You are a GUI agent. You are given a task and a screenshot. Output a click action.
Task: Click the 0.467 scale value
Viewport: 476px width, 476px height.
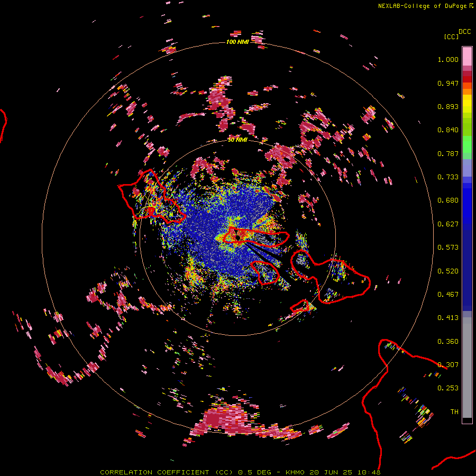tap(448, 295)
